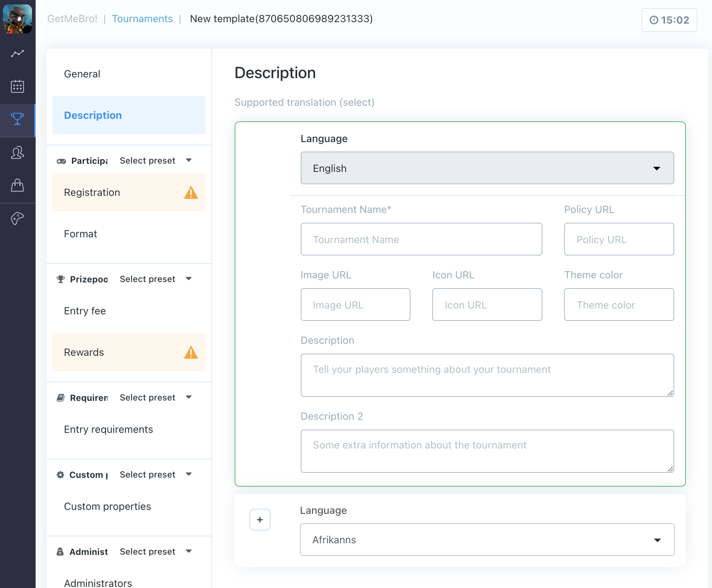Go to Tournaments breadcrumb link
Screen dimensions: 712x588
142,19
